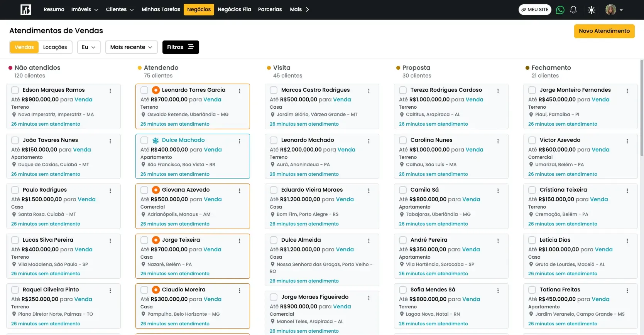Open the notifications bell
The width and height of the screenshot is (644, 335).
tap(573, 10)
